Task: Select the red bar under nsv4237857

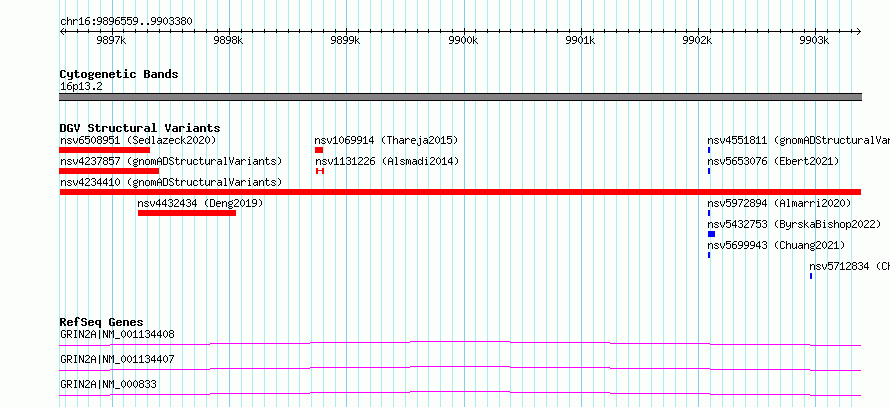Action: (109, 171)
